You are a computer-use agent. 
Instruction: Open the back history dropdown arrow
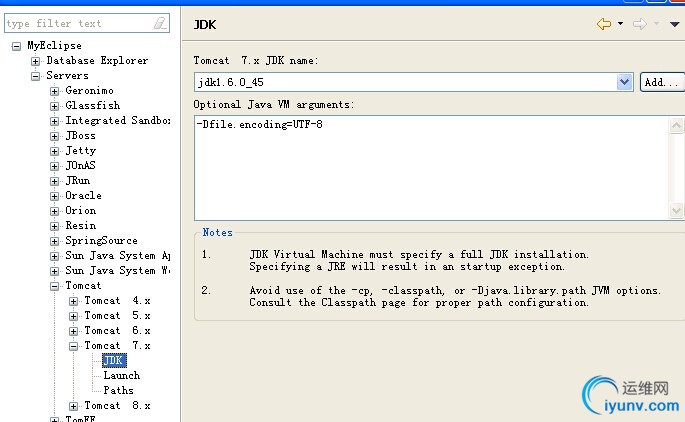[620, 24]
